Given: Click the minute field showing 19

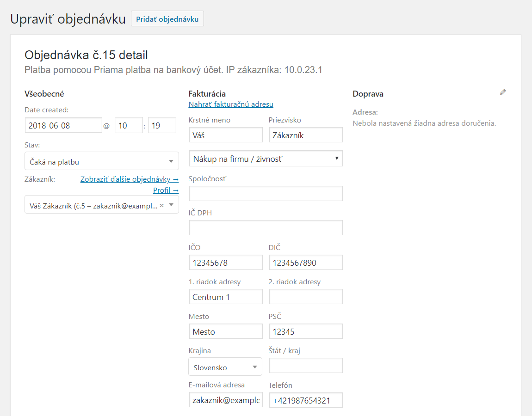Looking at the screenshot, I should pos(162,125).
